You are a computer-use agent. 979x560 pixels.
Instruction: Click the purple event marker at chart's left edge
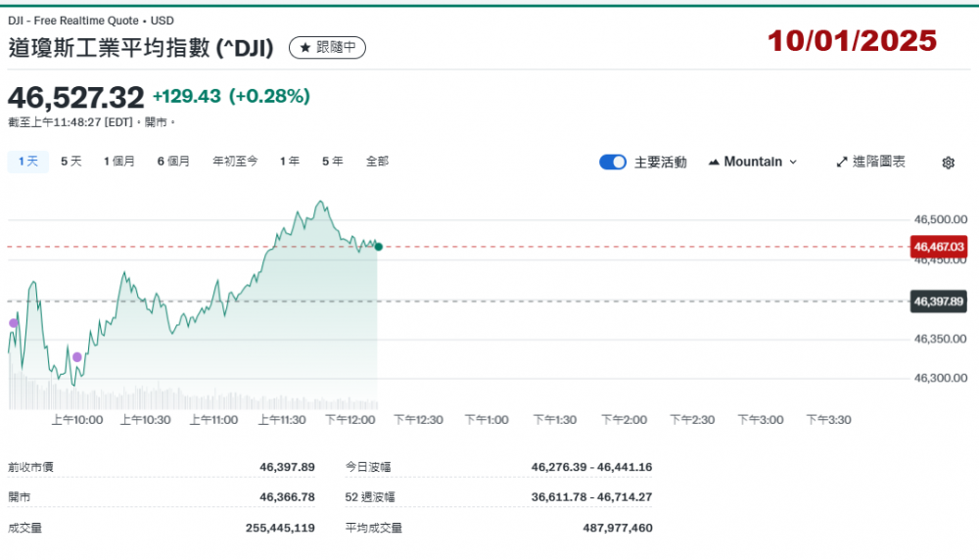(x=13, y=322)
